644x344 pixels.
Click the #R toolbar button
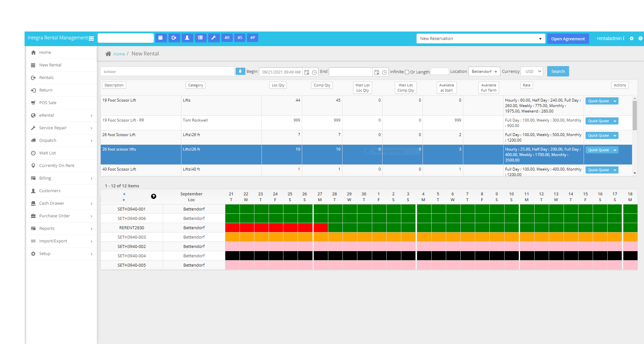tap(227, 38)
